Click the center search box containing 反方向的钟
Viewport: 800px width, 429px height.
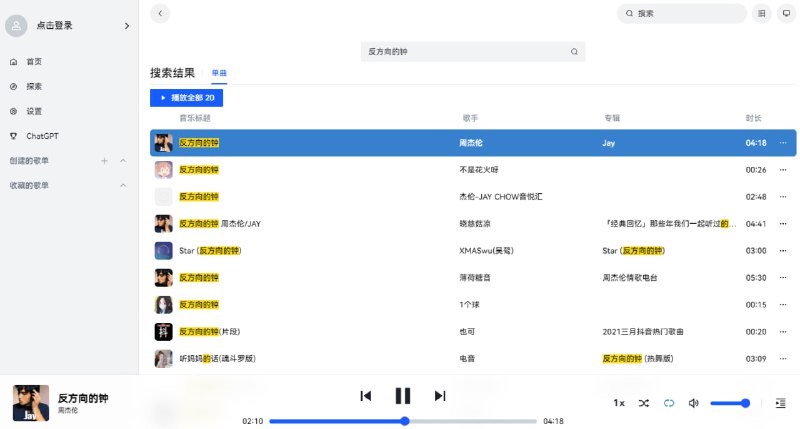coord(473,52)
